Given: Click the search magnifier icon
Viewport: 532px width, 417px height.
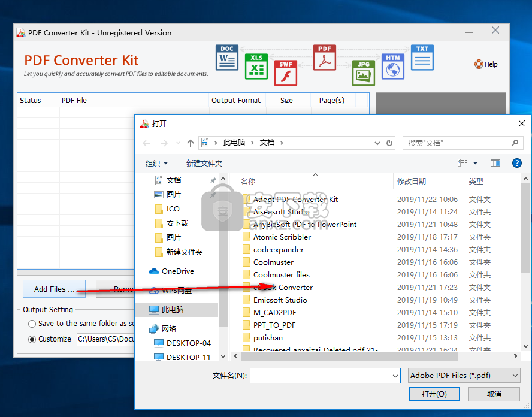Looking at the screenshot, I should (515, 143).
